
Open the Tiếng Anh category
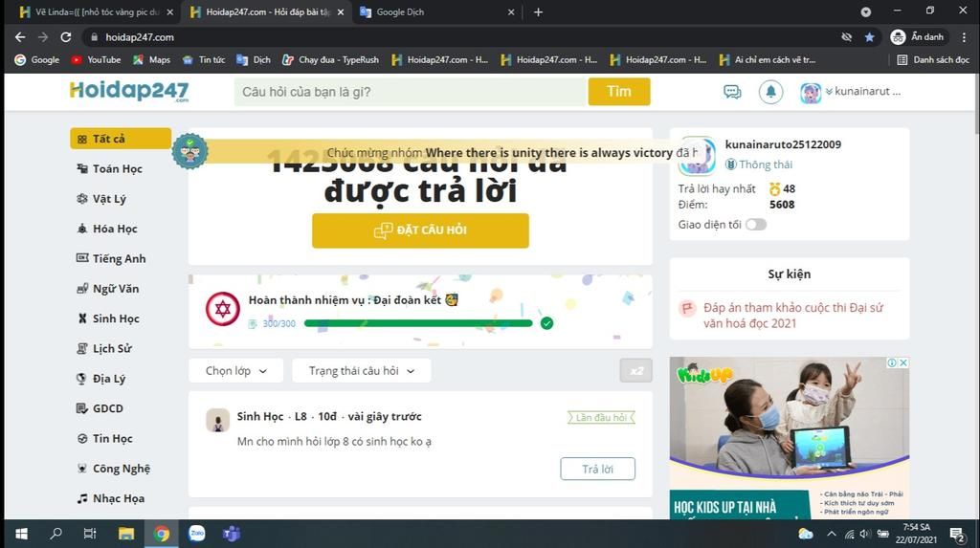click(x=120, y=258)
